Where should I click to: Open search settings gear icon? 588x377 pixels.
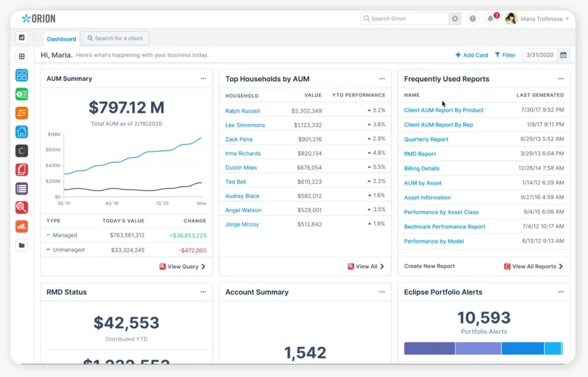(x=455, y=19)
